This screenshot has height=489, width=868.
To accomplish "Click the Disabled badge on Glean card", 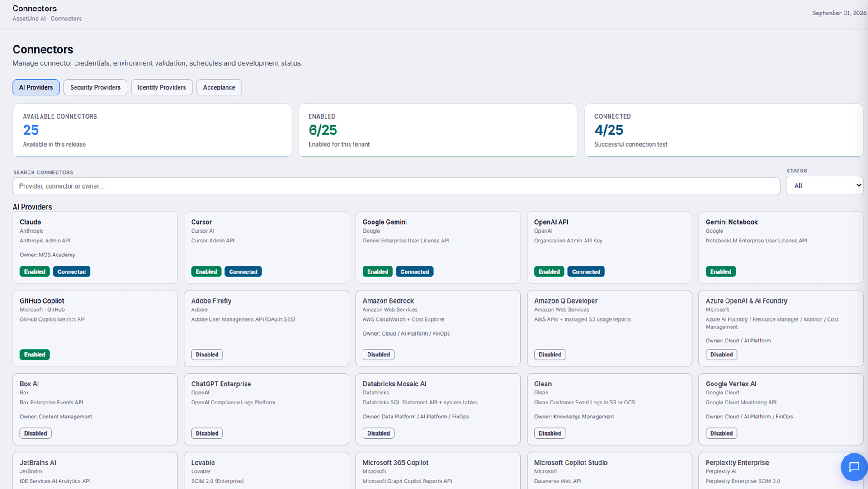I will coord(550,433).
